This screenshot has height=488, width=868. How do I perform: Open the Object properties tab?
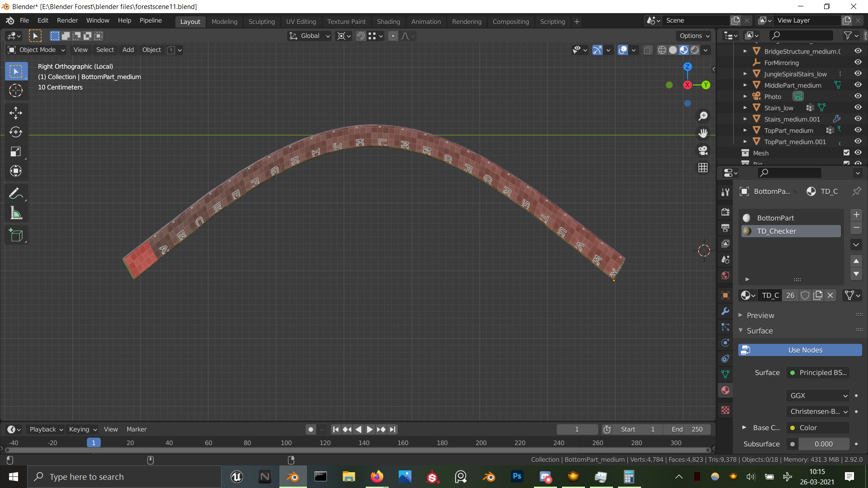(x=725, y=296)
